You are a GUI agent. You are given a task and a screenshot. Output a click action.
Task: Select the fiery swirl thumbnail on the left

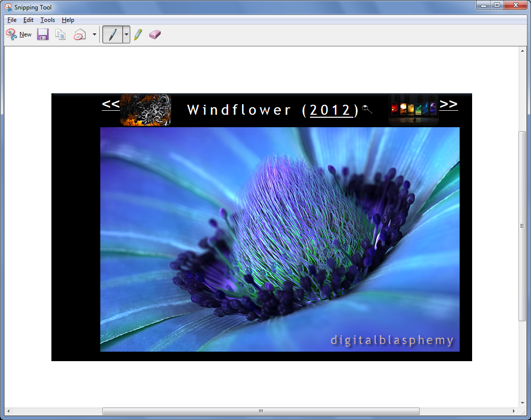pyautogui.click(x=146, y=110)
